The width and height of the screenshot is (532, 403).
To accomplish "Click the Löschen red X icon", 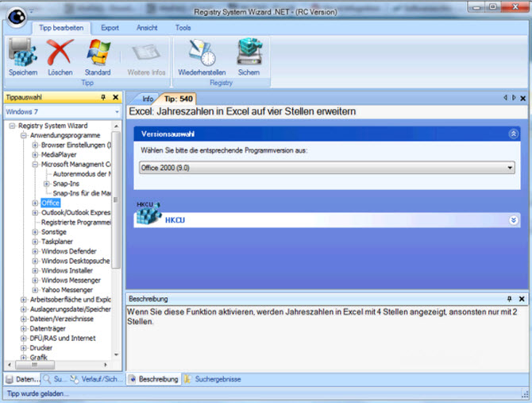I will 60,52.
